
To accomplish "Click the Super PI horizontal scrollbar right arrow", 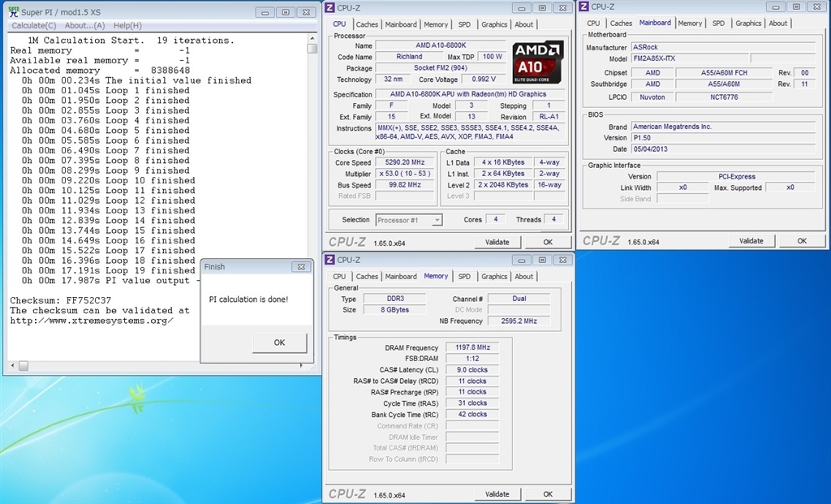I will (x=302, y=366).
